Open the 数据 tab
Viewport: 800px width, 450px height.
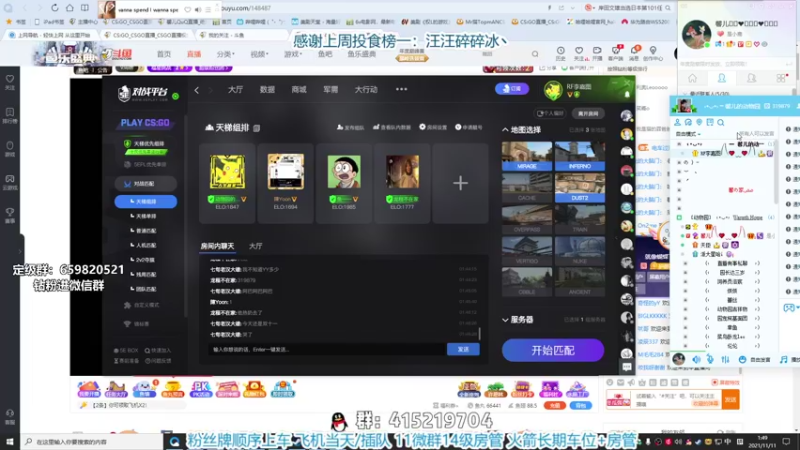267,89
